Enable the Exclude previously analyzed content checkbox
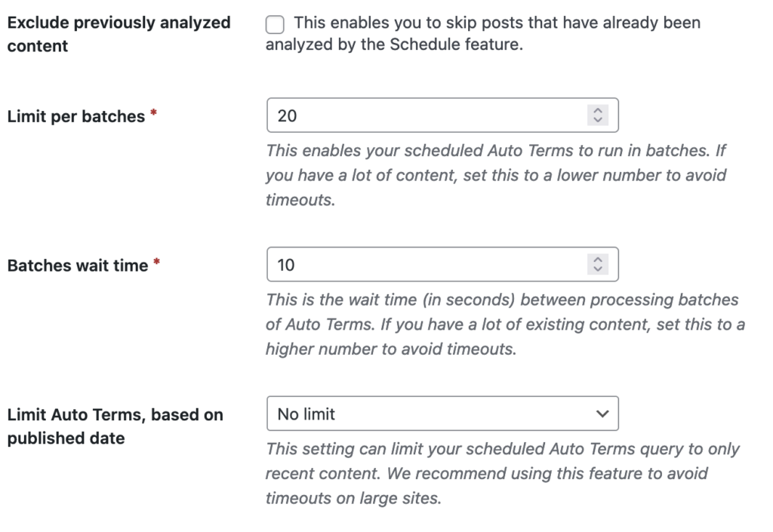773x532 pixels. coord(276,25)
